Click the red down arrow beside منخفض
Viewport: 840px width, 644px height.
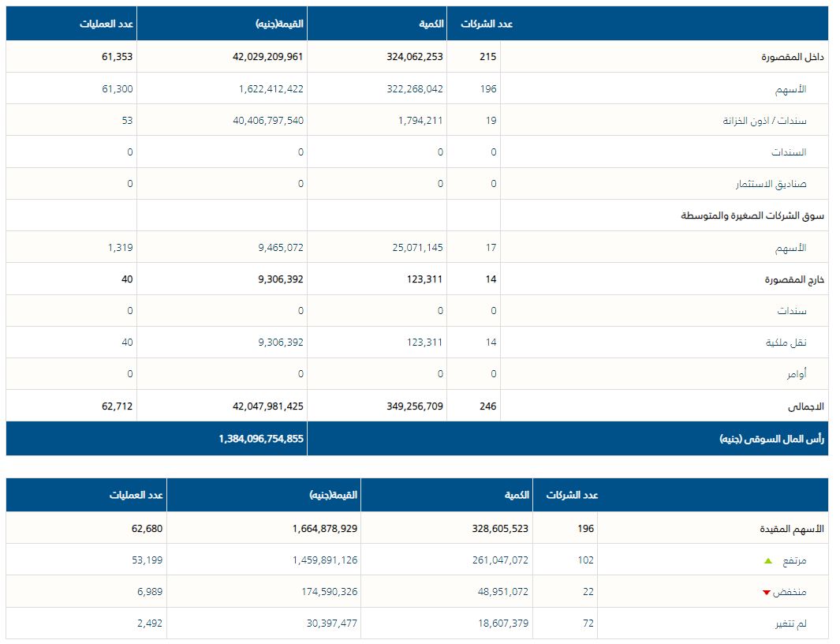766,593
